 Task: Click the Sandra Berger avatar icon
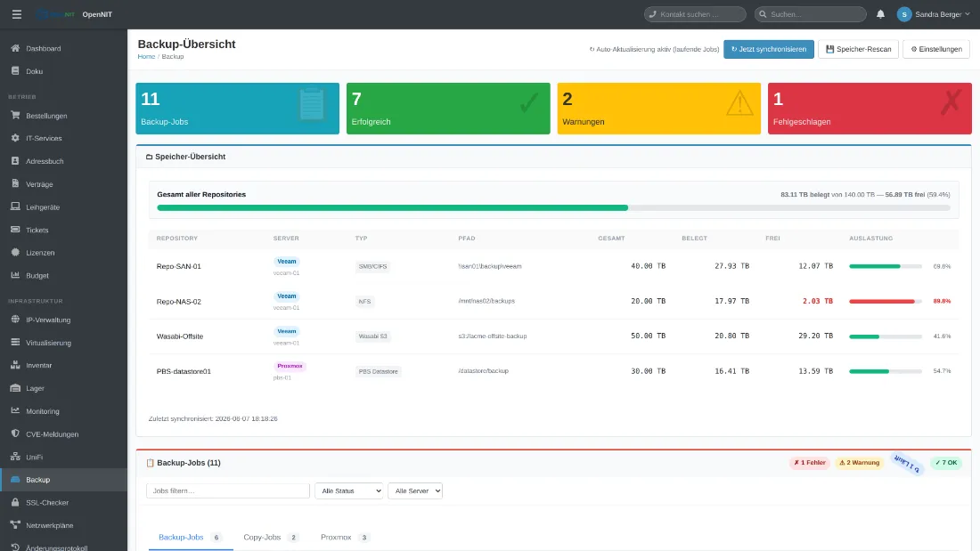click(x=903, y=14)
